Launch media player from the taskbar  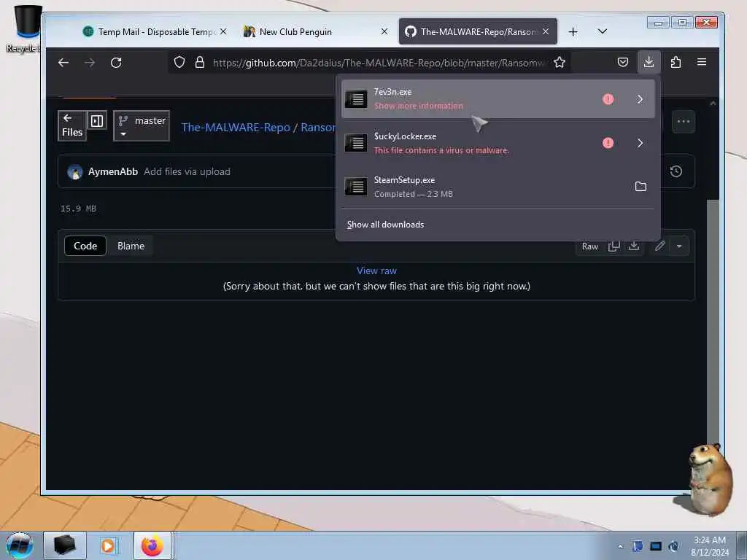click(109, 545)
